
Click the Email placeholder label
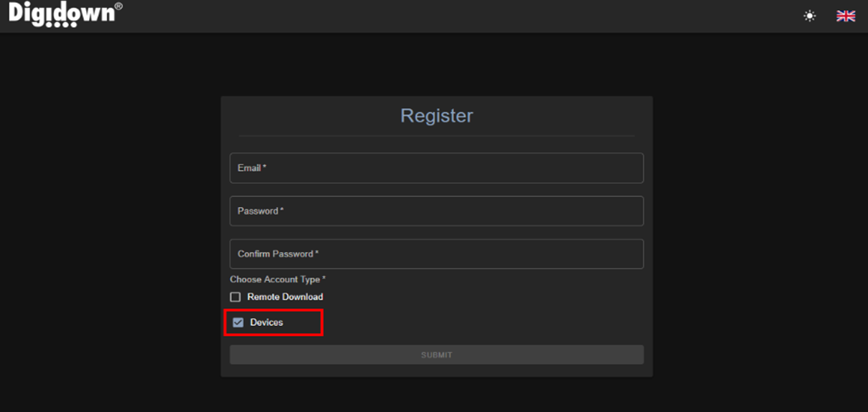tap(252, 168)
